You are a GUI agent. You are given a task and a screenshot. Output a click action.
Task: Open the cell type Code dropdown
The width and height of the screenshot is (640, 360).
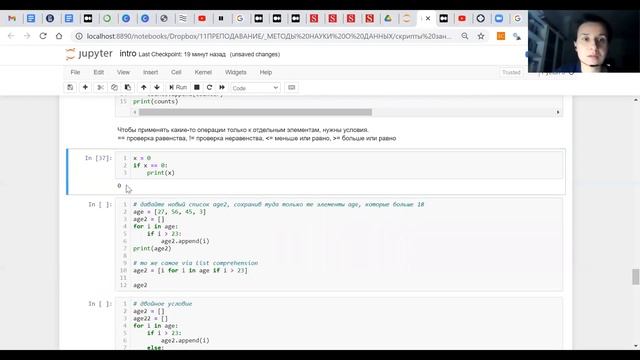pyautogui.click(x=255, y=88)
